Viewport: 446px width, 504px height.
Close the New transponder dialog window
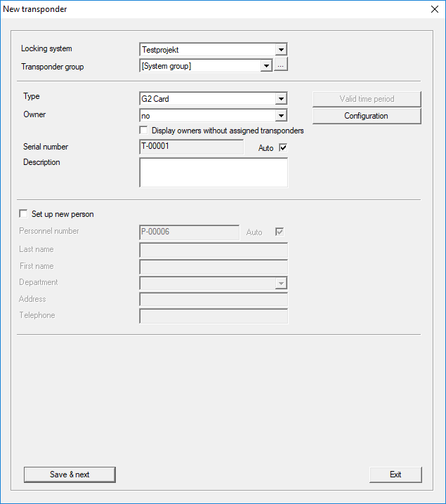[x=433, y=9]
